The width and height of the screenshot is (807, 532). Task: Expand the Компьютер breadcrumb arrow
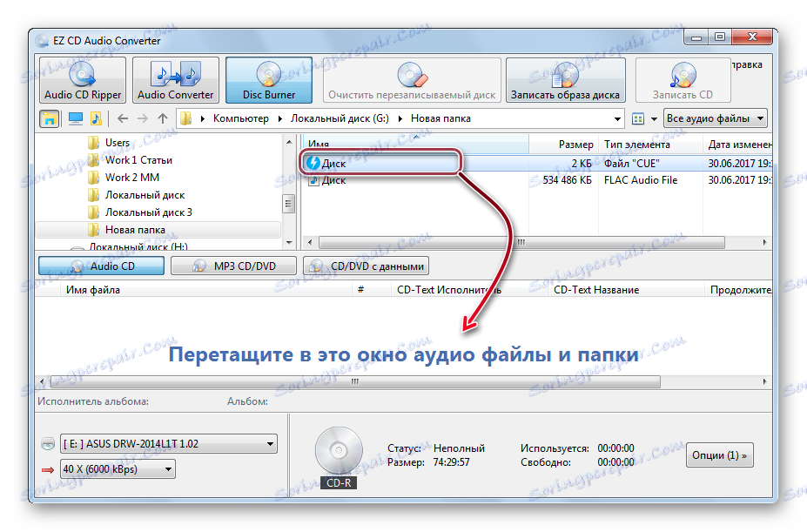(x=280, y=119)
